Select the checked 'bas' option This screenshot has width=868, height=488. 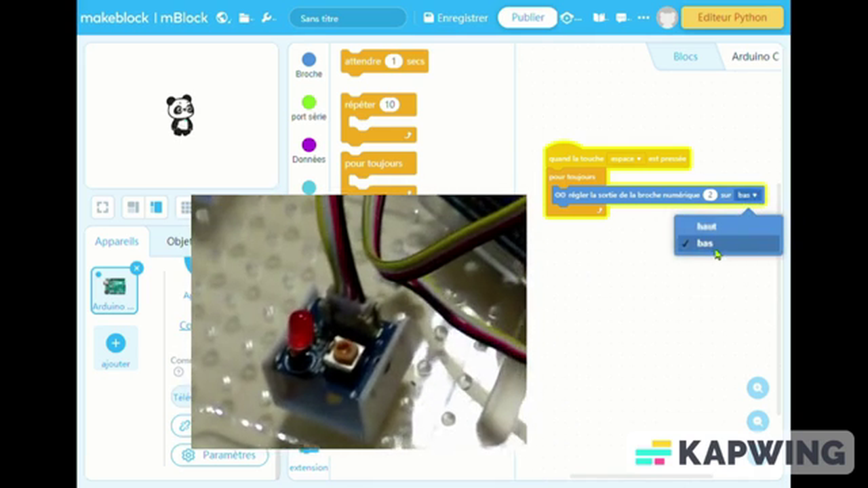pyautogui.click(x=705, y=243)
